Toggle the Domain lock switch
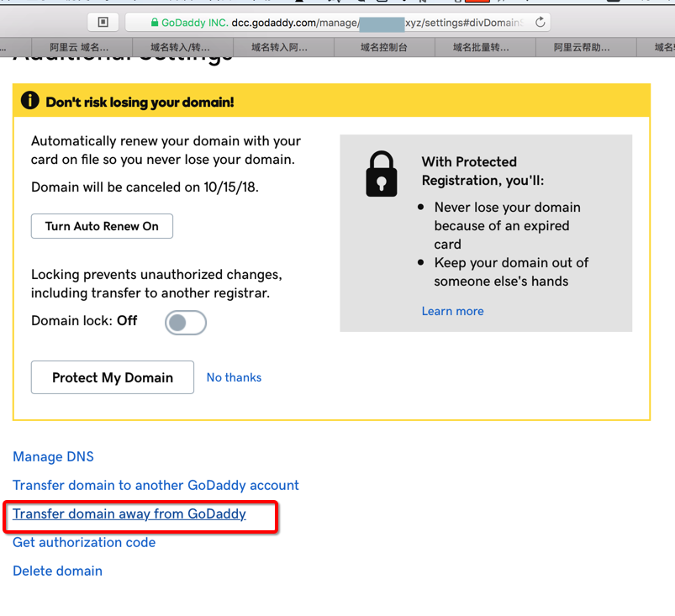675x616 pixels. coord(186,323)
